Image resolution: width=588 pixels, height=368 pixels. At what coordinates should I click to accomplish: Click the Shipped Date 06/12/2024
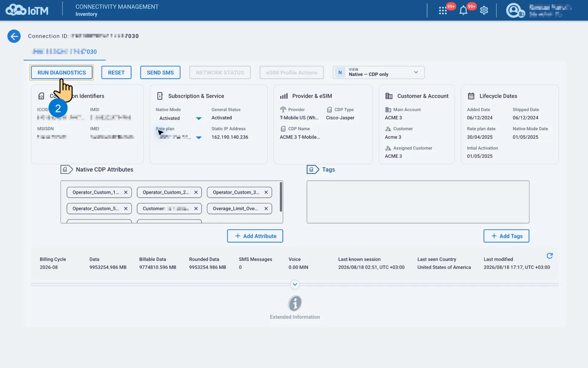coord(526,118)
